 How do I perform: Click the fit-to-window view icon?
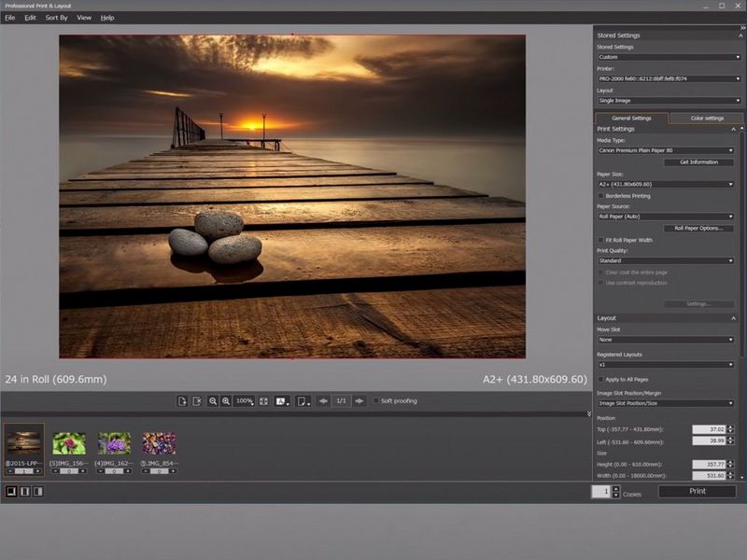point(264,400)
